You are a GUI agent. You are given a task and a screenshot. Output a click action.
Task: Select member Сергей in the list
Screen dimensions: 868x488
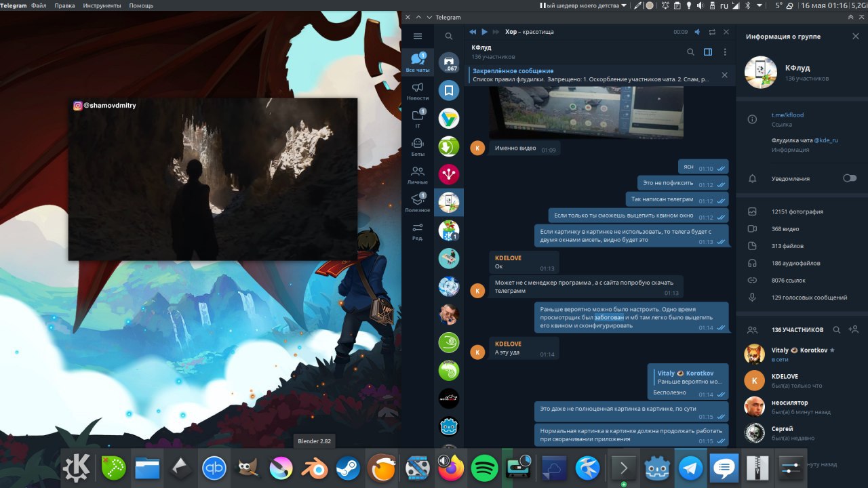pyautogui.click(x=802, y=433)
